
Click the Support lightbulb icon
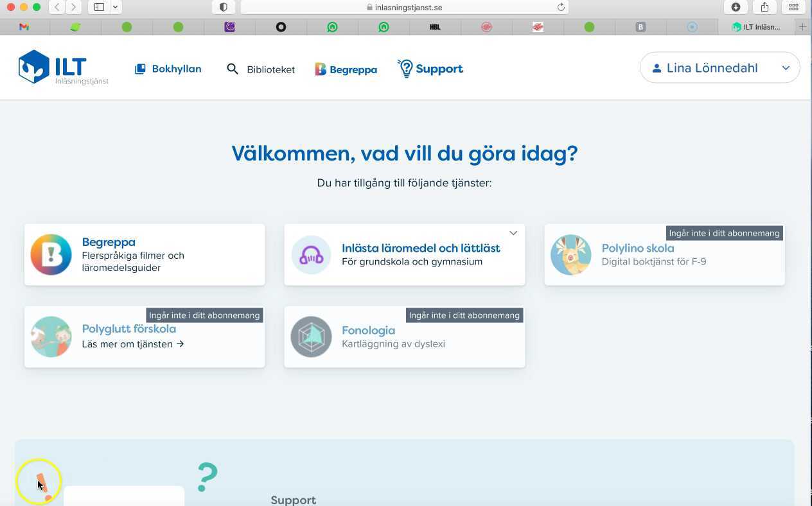(x=405, y=68)
